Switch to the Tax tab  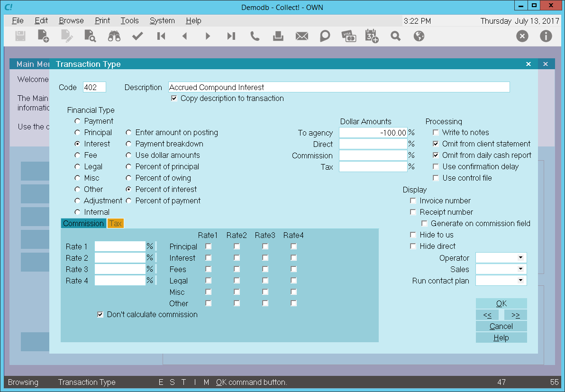pos(115,224)
